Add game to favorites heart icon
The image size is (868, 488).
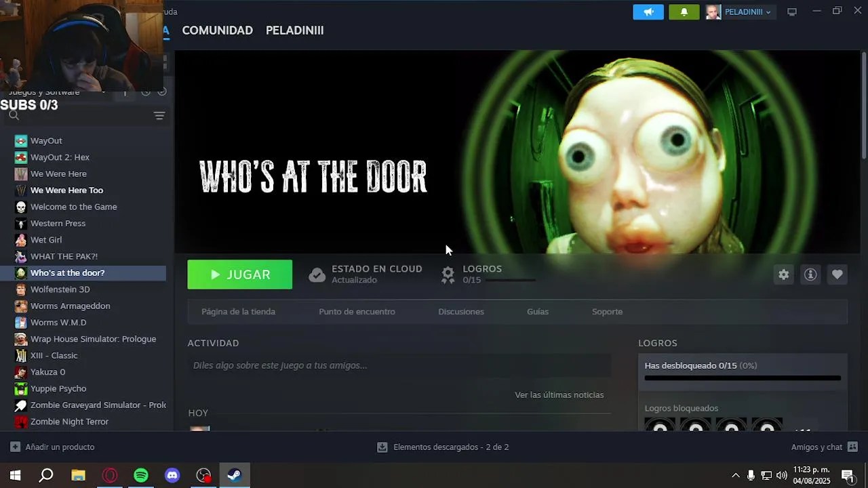click(x=837, y=274)
